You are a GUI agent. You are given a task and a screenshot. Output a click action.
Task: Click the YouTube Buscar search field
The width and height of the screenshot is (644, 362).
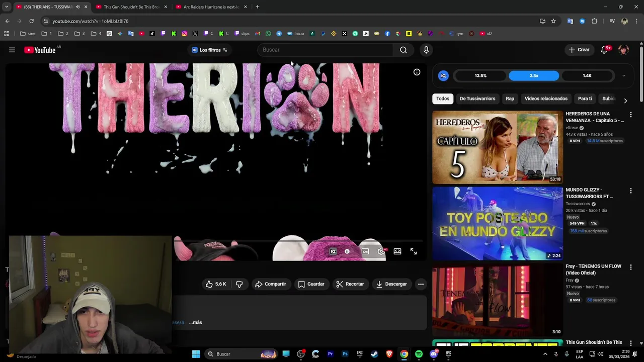tap(325, 50)
